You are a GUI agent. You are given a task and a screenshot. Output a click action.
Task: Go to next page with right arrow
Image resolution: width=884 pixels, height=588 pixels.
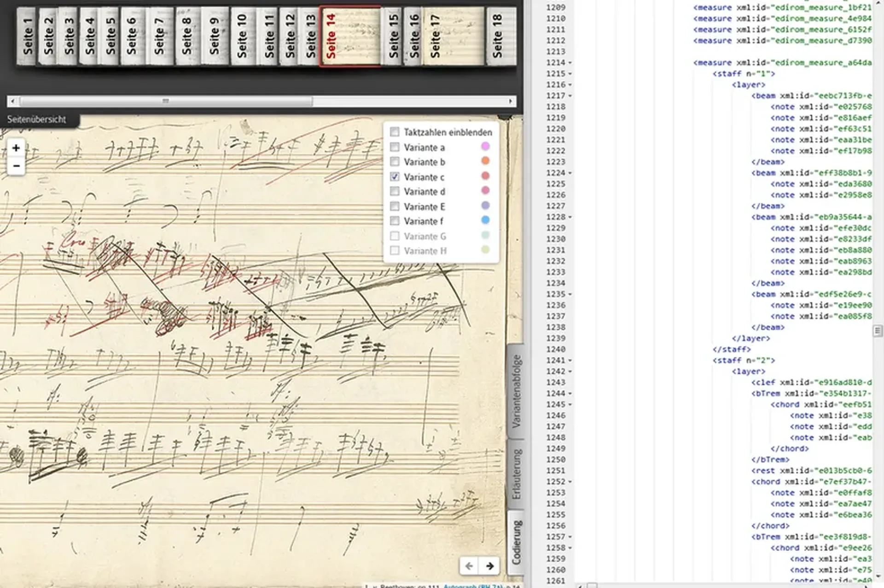[490, 565]
